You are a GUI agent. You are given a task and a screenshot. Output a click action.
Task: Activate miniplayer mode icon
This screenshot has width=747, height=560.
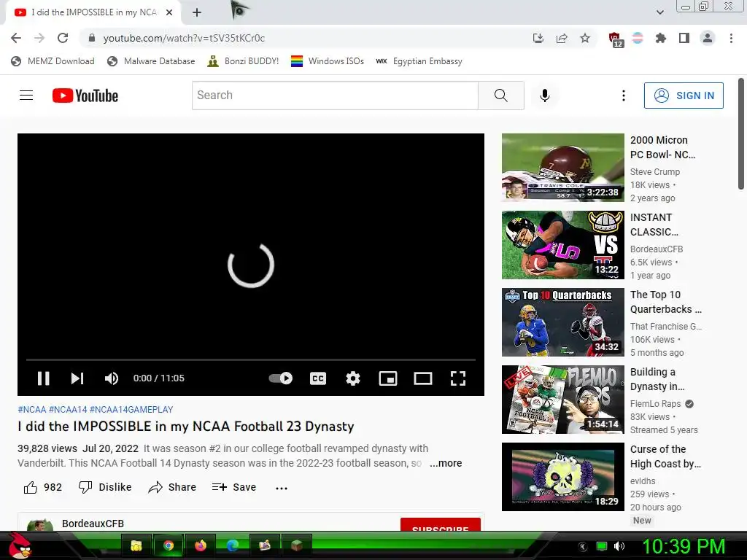pyautogui.click(x=388, y=378)
